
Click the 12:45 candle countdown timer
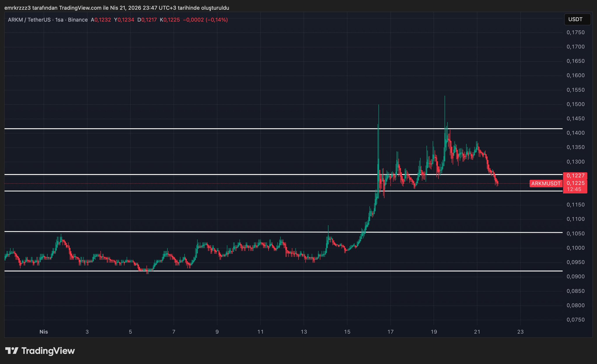click(574, 190)
